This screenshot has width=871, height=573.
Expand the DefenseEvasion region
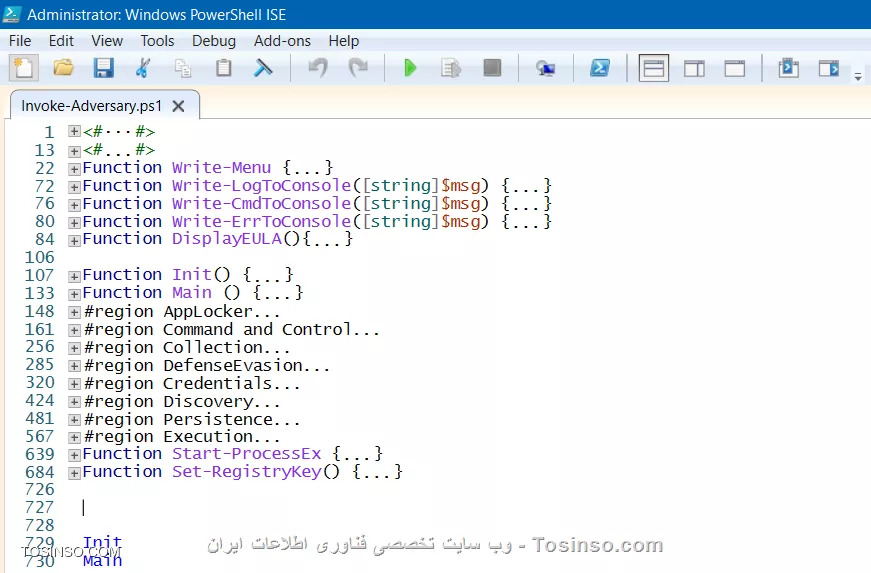pos(74,366)
